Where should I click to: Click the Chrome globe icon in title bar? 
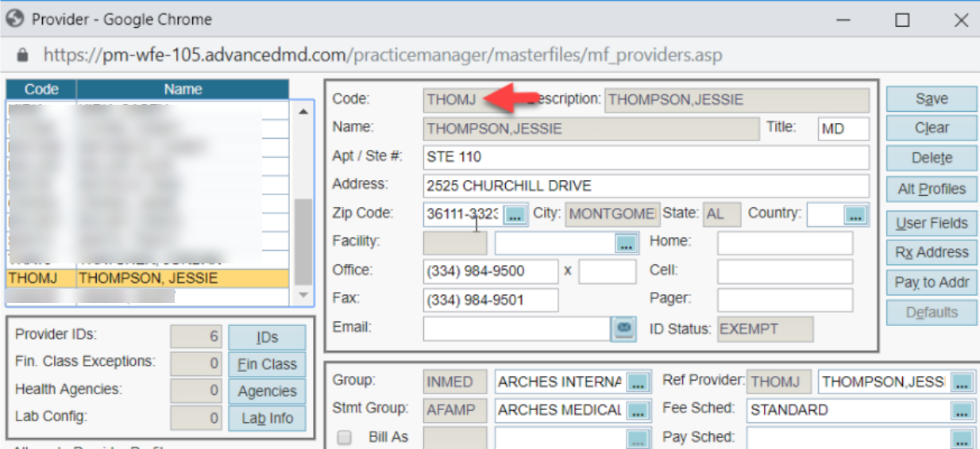coord(14,19)
